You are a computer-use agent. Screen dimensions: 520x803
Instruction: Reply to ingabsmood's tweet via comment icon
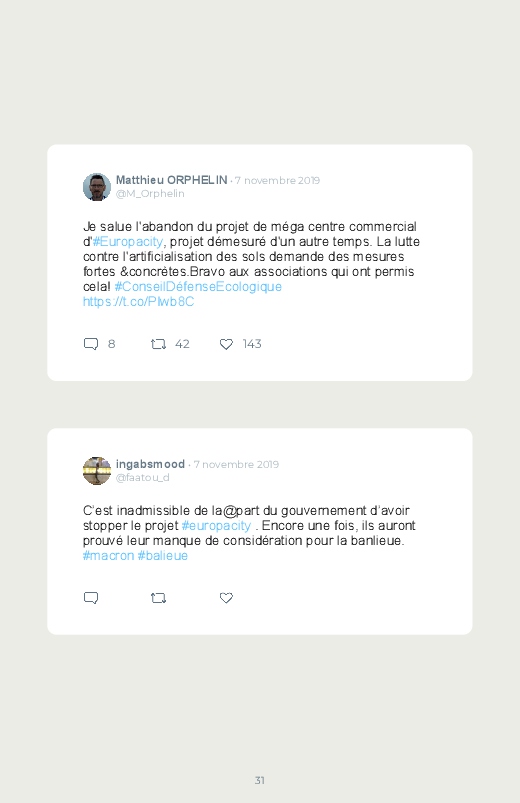click(91, 598)
